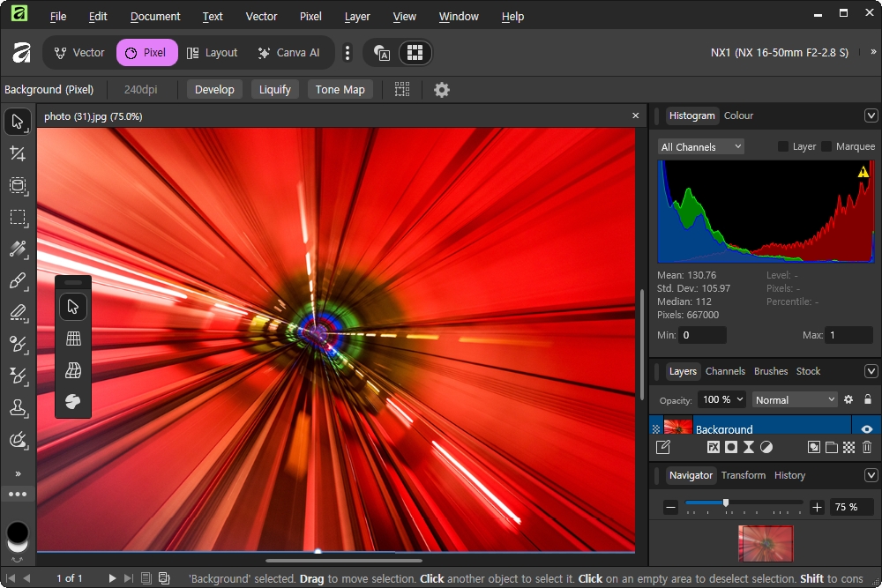Open the gear settings in context bar
The width and height of the screenshot is (882, 588).
click(442, 89)
